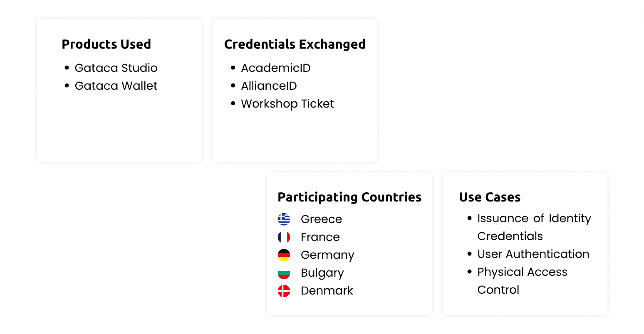Click the Denmark country name
Viewport: 644px width, 334px height.
[327, 291]
